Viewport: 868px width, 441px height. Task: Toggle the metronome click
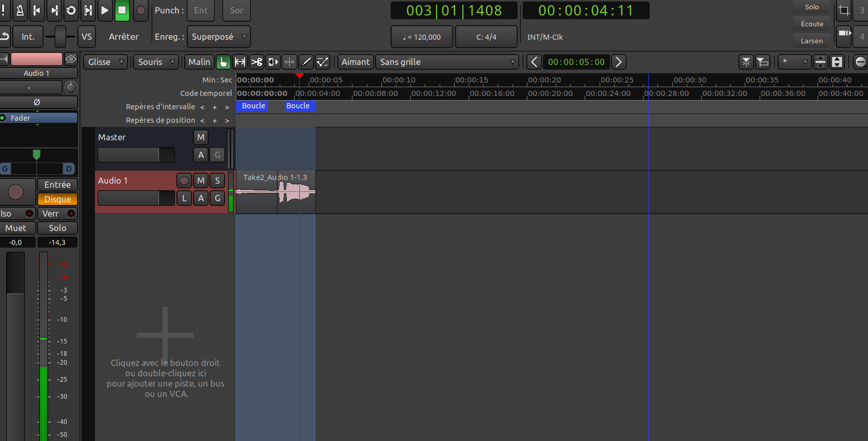point(20,10)
